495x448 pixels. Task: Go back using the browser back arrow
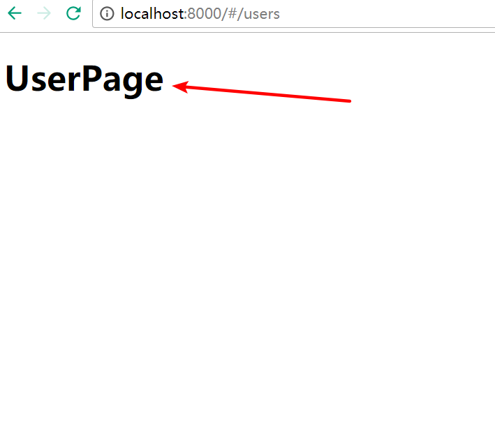[x=15, y=13]
